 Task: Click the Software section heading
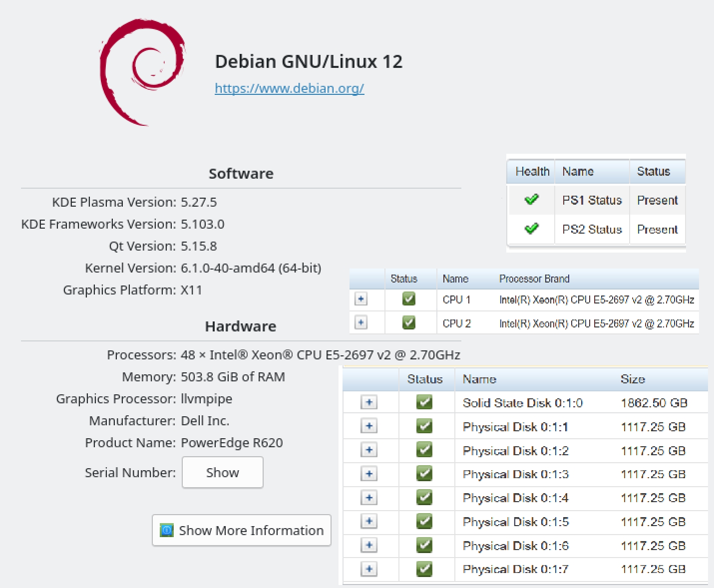tap(241, 173)
